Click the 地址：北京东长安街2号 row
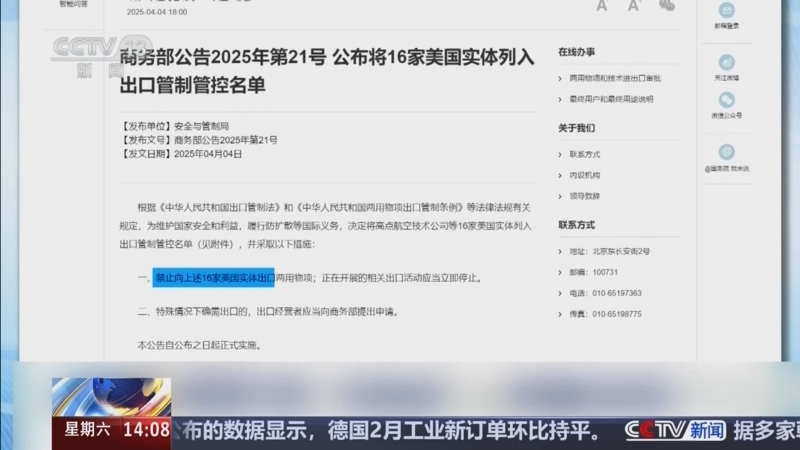This screenshot has width=800, height=450. click(610, 251)
